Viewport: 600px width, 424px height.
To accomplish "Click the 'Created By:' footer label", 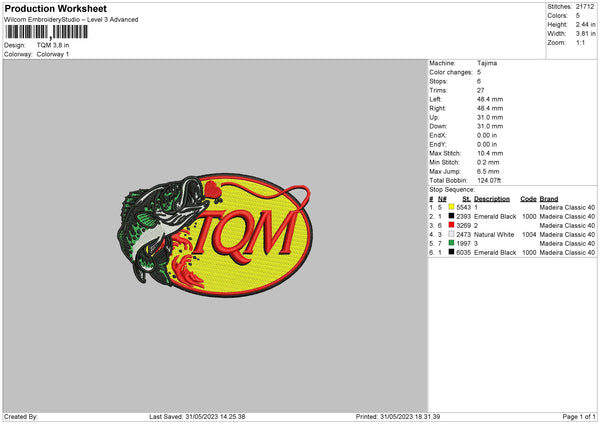I will click(21, 417).
